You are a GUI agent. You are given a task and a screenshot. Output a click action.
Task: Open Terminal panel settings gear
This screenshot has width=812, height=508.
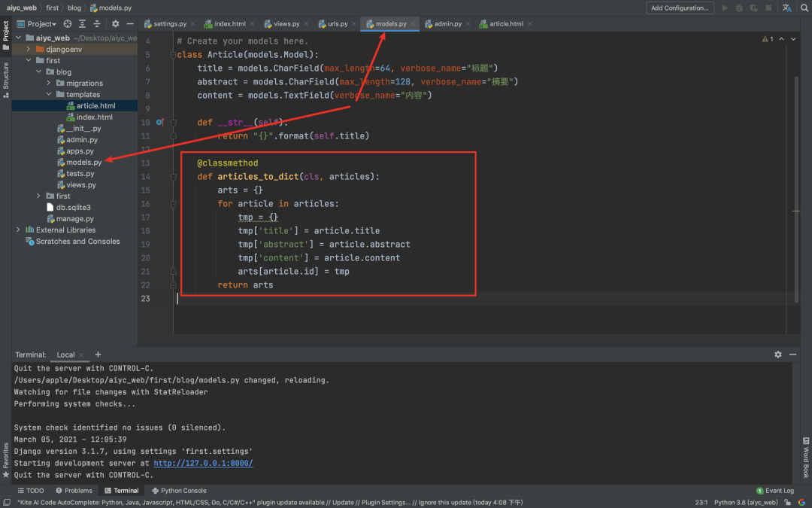(x=778, y=354)
